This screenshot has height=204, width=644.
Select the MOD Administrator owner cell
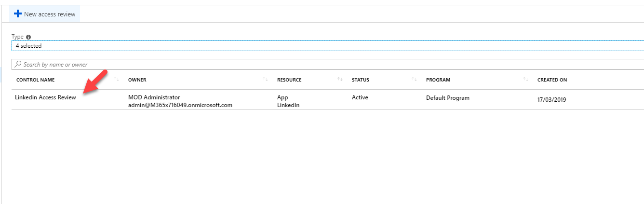(x=154, y=97)
